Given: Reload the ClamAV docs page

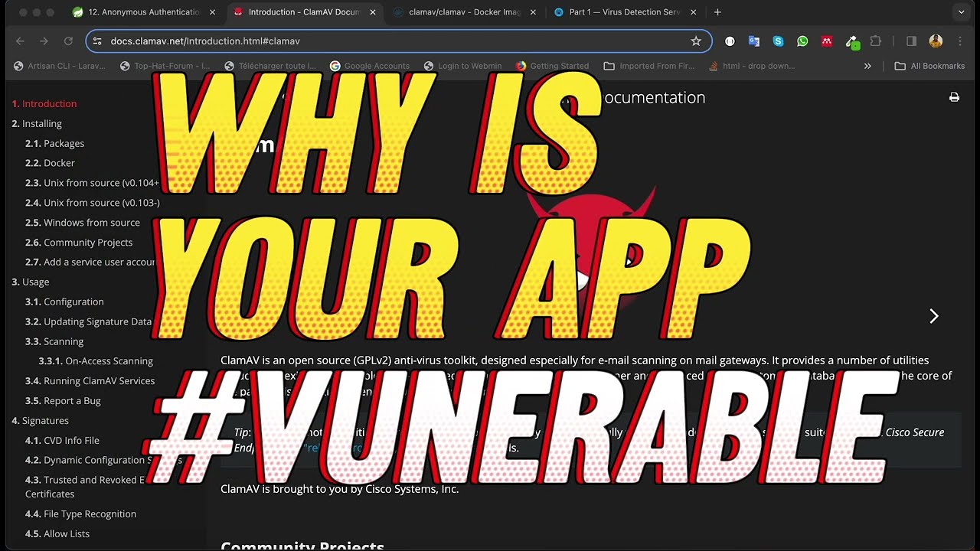Looking at the screenshot, I should [x=68, y=41].
